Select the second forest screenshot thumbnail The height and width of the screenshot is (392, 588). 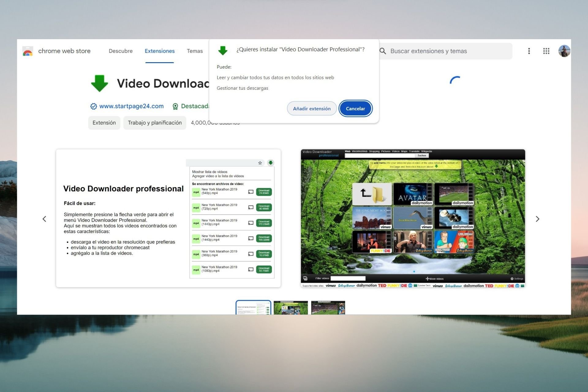291,307
